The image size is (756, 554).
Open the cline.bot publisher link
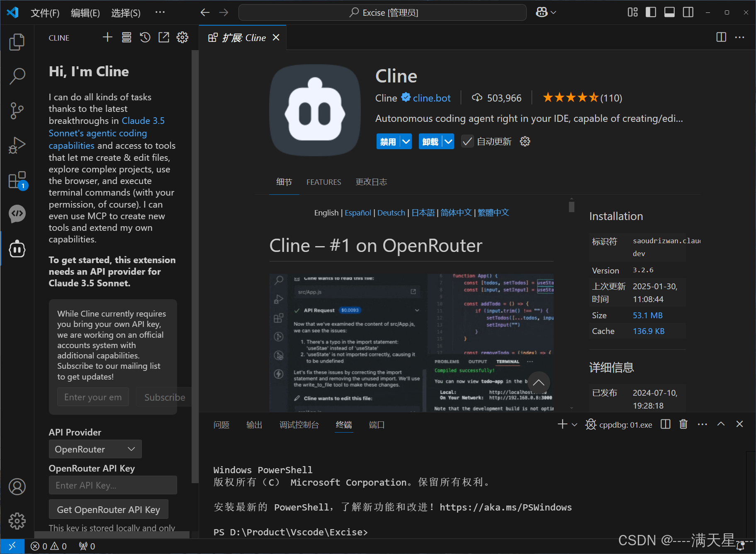[432, 98]
